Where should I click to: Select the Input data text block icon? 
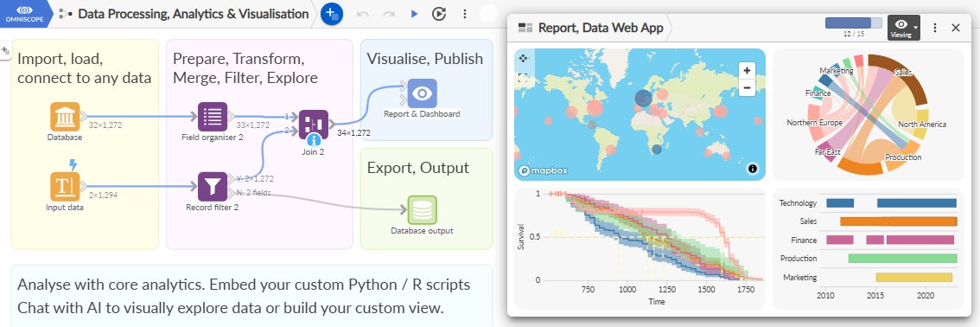click(x=65, y=187)
